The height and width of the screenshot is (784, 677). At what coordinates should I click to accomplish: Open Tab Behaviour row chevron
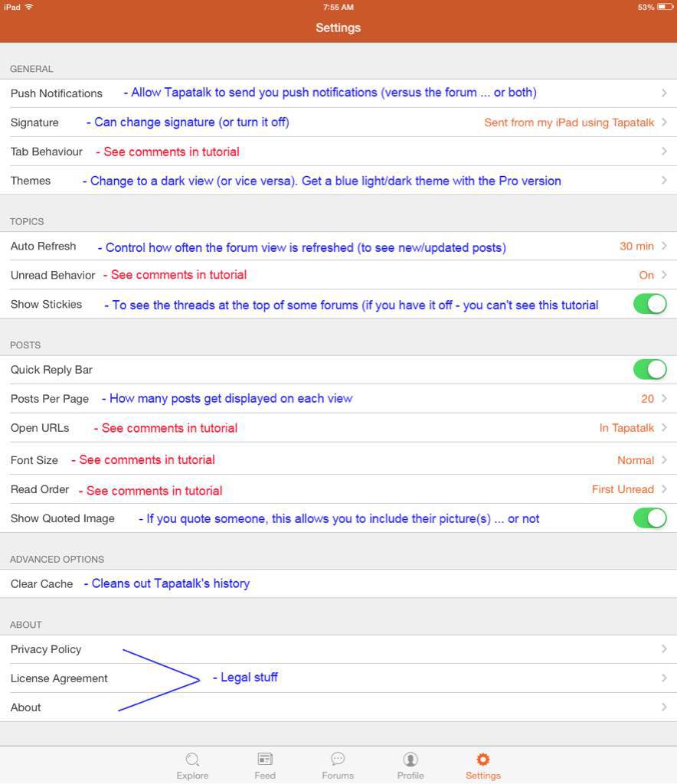(x=664, y=151)
